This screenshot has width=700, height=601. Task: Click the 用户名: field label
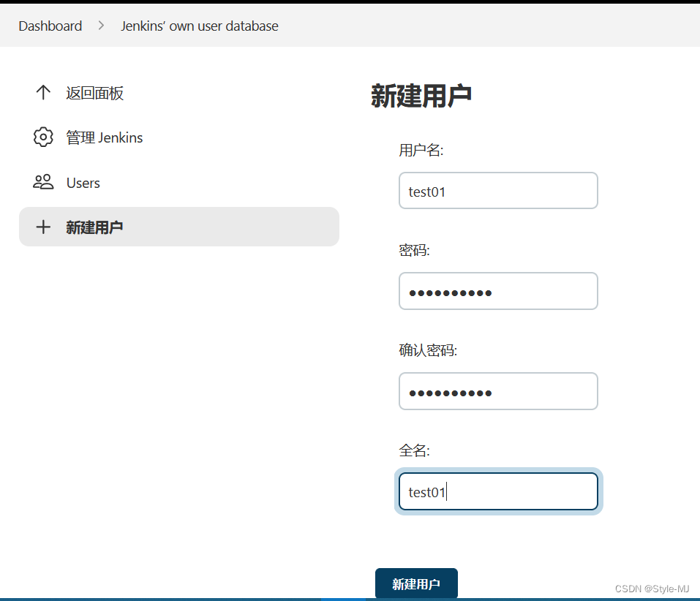point(421,150)
